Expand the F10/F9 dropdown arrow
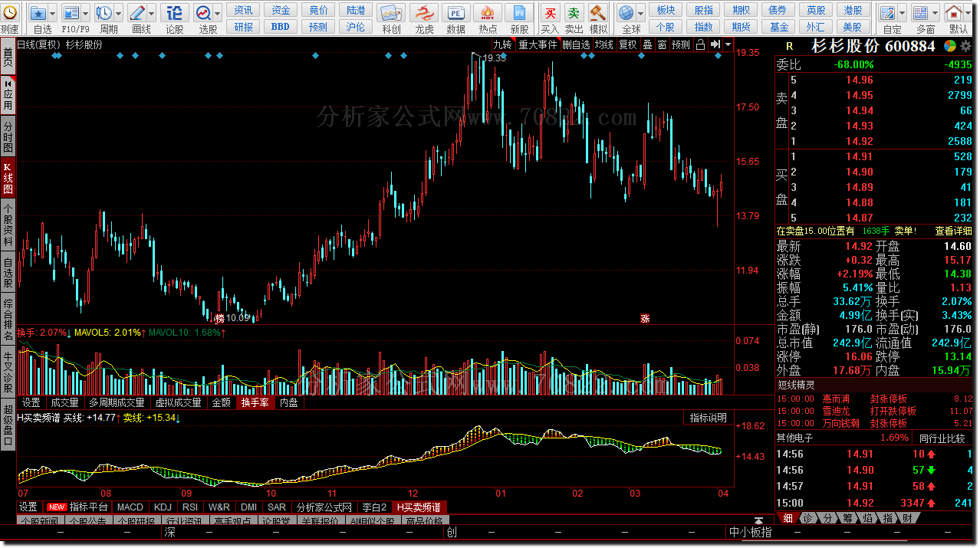Screen dimensions: 980x548 pos(85,13)
